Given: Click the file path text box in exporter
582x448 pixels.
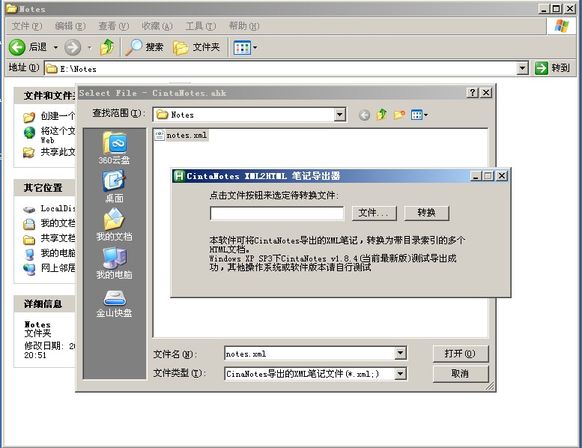Looking at the screenshot, I should pos(277,213).
